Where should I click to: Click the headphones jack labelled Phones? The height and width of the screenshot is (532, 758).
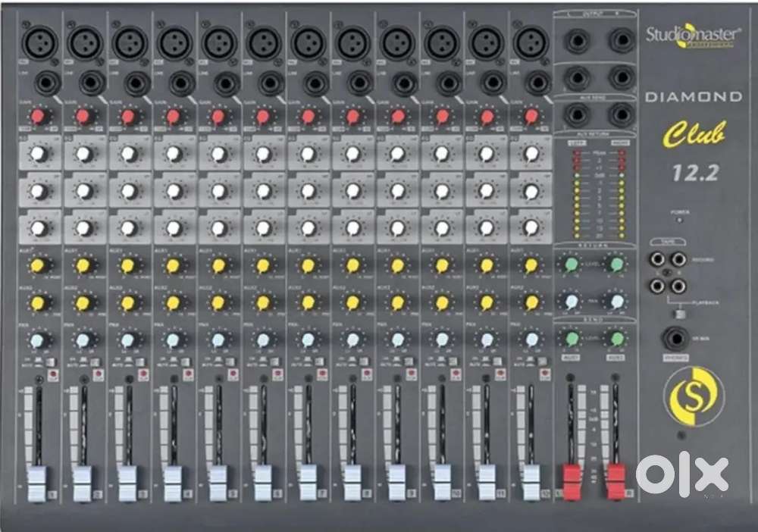675,338
